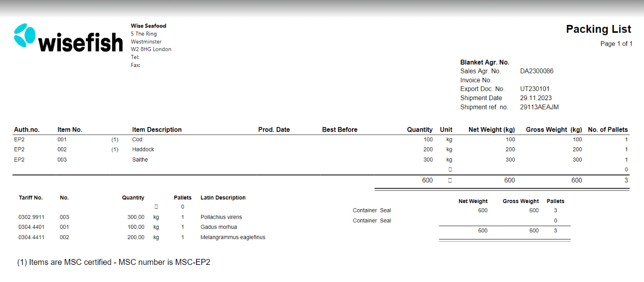
Task: Click the Wise Seafood company name
Action: coord(149,26)
